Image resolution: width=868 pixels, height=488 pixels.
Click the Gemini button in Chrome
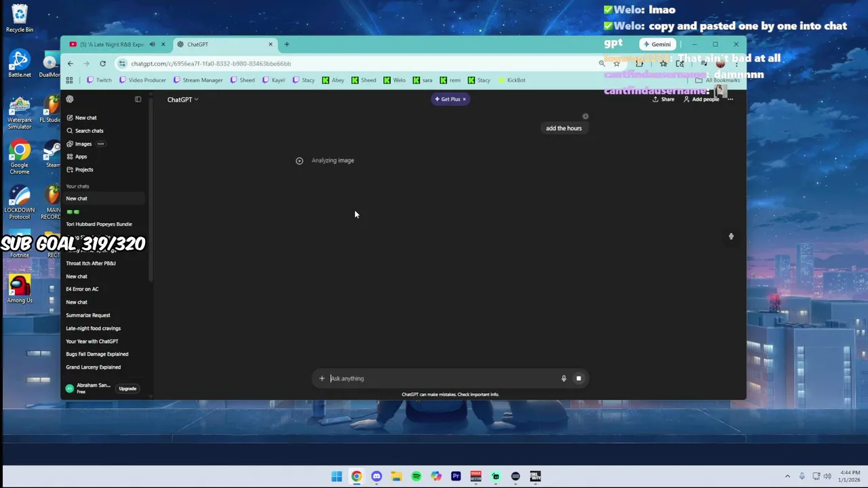pyautogui.click(x=657, y=45)
